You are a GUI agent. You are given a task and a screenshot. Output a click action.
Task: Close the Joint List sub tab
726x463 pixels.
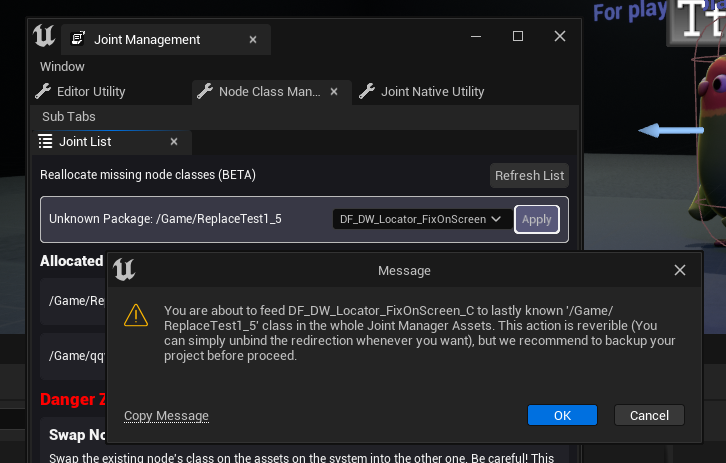174,142
